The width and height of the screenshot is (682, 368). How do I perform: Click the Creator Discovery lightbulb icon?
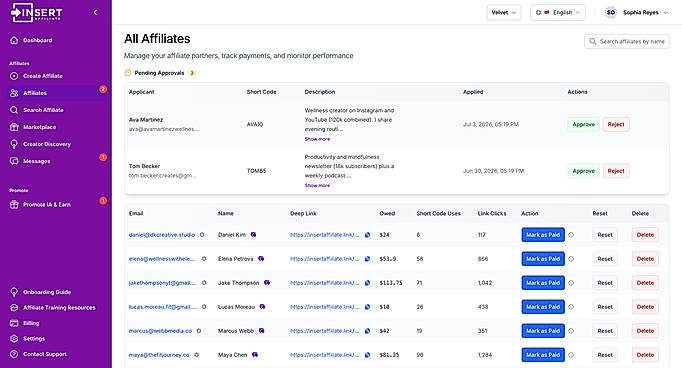pyautogui.click(x=14, y=144)
